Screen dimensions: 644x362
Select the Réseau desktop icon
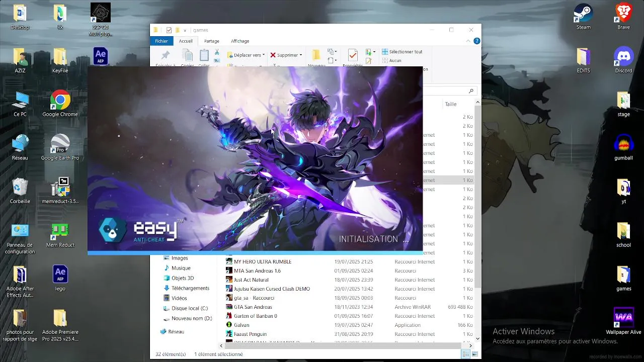[20, 147]
